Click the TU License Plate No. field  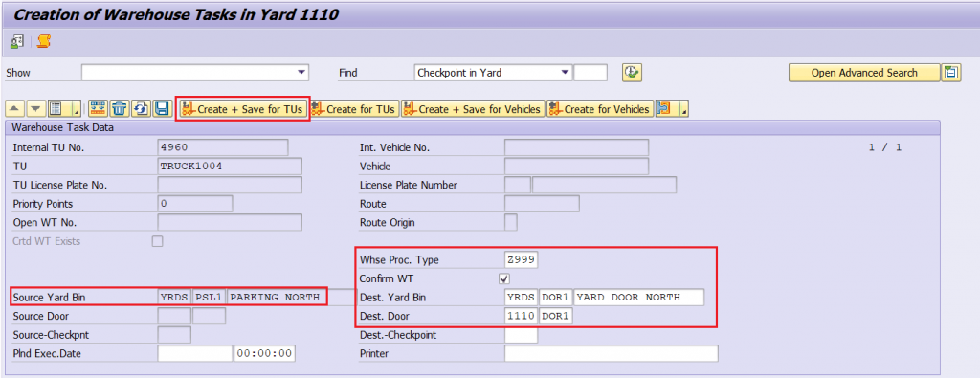pos(230,185)
